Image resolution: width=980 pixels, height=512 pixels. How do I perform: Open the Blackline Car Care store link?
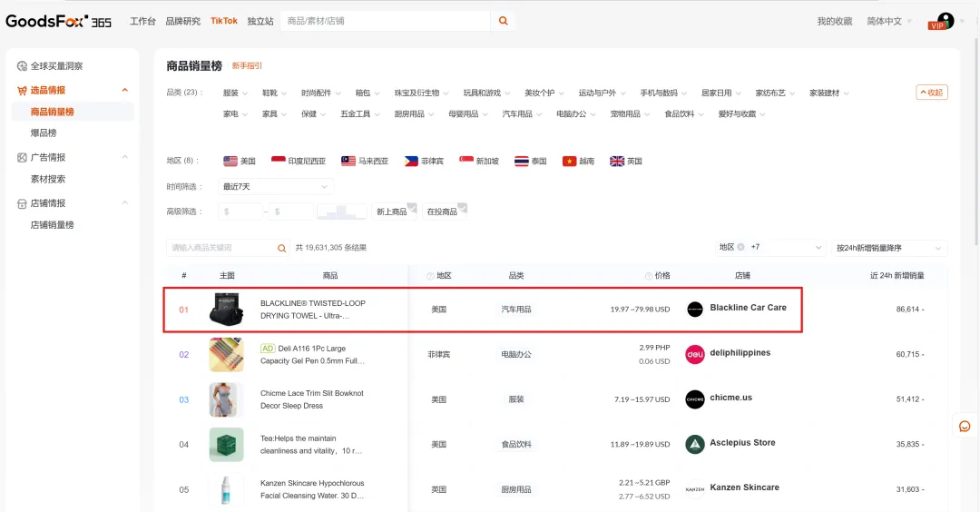pyautogui.click(x=748, y=308)
